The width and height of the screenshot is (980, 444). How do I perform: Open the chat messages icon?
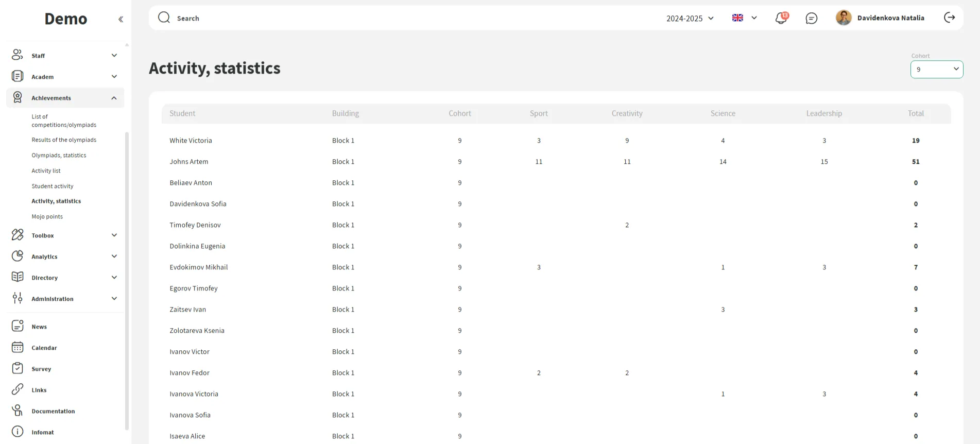pyautogui.click(x=811, y=18)
